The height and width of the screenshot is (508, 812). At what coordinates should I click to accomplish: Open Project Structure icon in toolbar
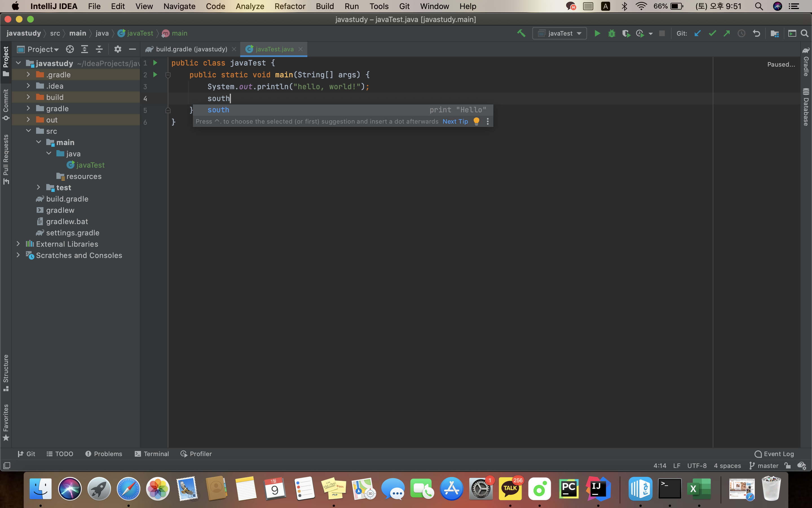(x=775, y=33)
